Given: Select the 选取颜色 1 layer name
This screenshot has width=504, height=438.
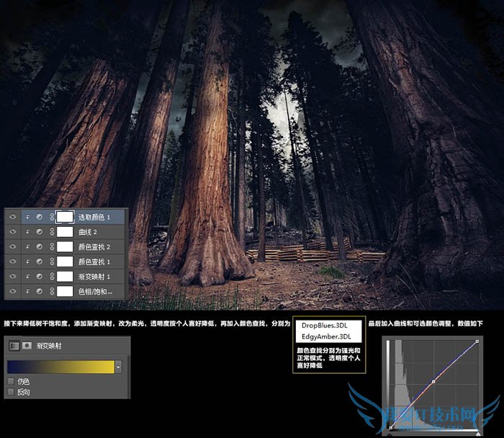Looking at the screenshot, I should click(x=94, y=217).
